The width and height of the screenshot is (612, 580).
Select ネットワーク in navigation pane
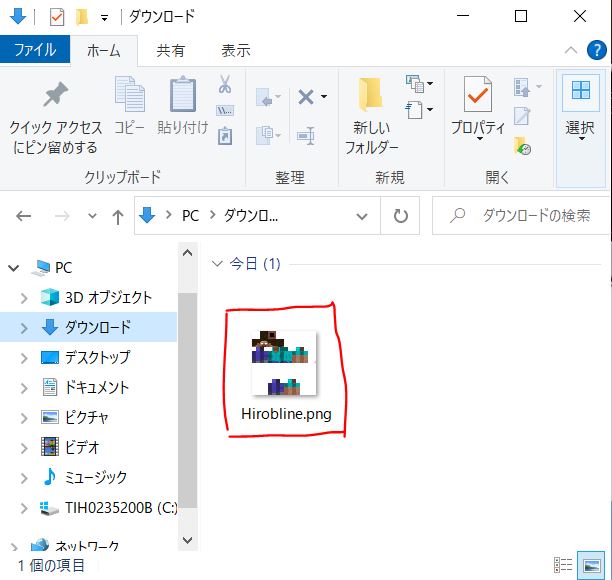coord(88,545)
